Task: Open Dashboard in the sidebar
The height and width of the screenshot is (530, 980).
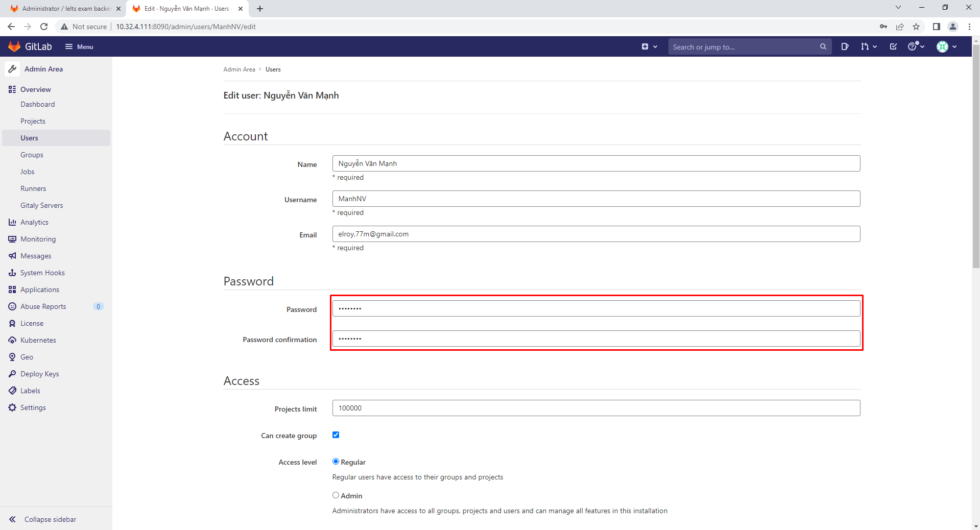Action: coord(37,104)
